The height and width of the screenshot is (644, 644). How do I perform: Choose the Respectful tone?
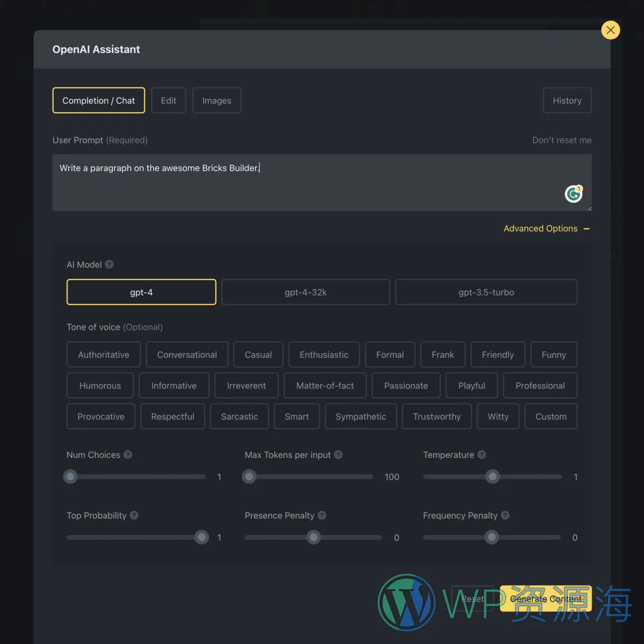tap(173, 416)
